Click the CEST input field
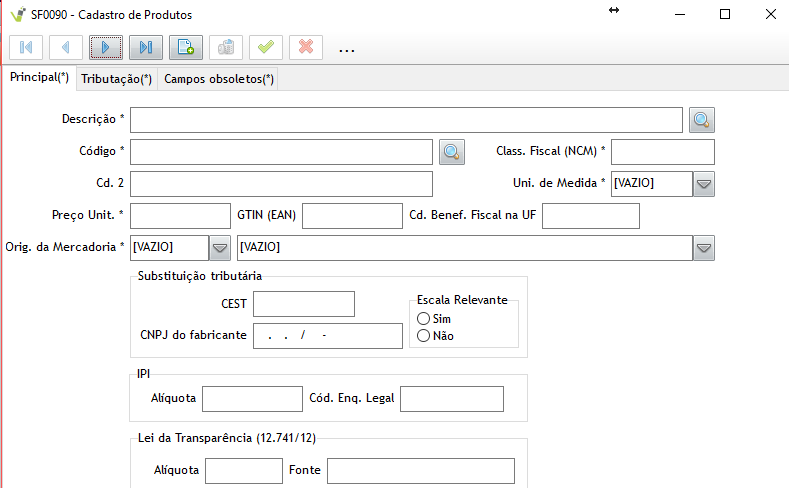 point(304,304)
